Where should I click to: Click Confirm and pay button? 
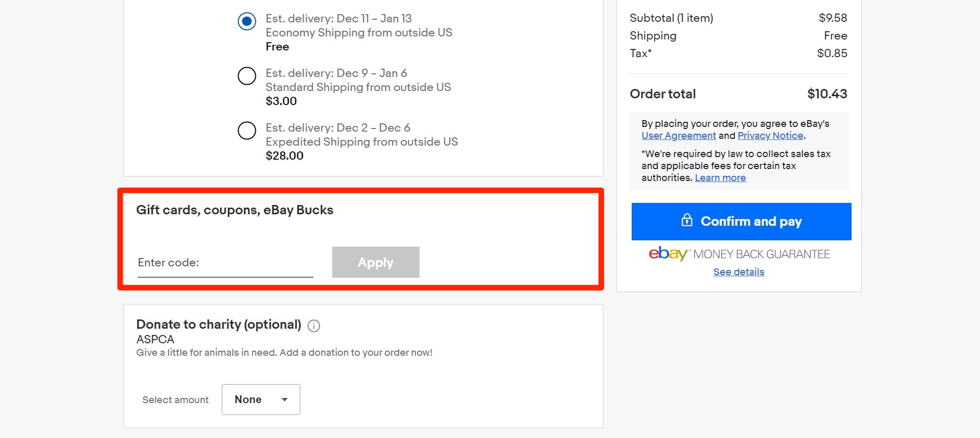coord(741,222)
